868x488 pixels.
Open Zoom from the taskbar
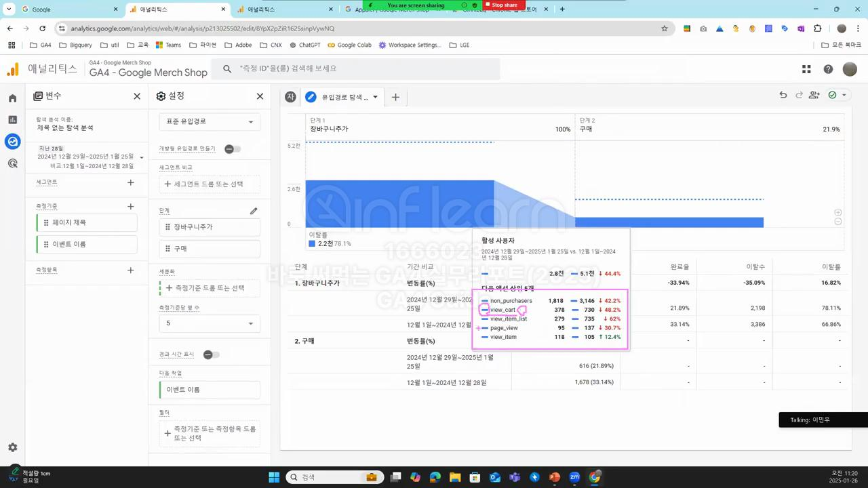click(x=574, y=477)
